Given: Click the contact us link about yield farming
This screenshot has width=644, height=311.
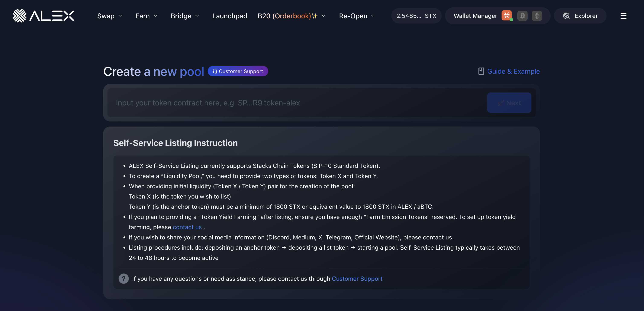Looking at the screenshot, I should [187, 227].
